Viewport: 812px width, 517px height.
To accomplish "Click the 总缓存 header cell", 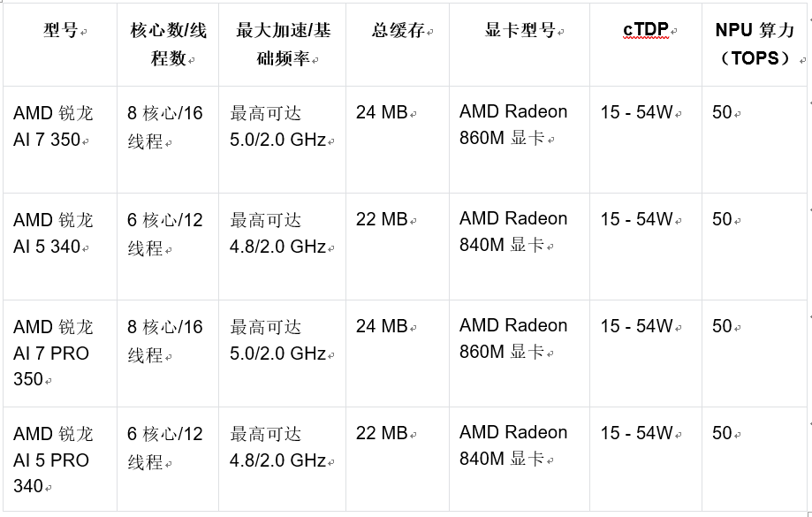I will click(398, 31).
